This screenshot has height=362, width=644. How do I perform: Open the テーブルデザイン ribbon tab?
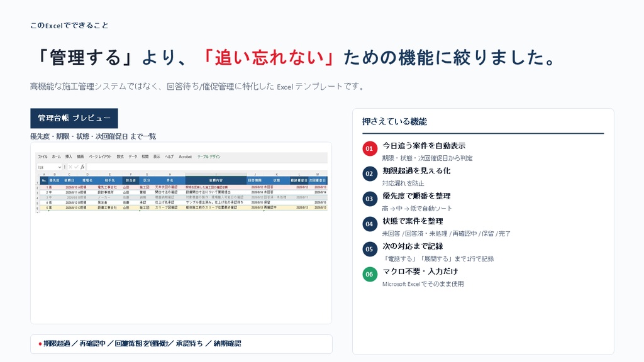coord(209,156)
